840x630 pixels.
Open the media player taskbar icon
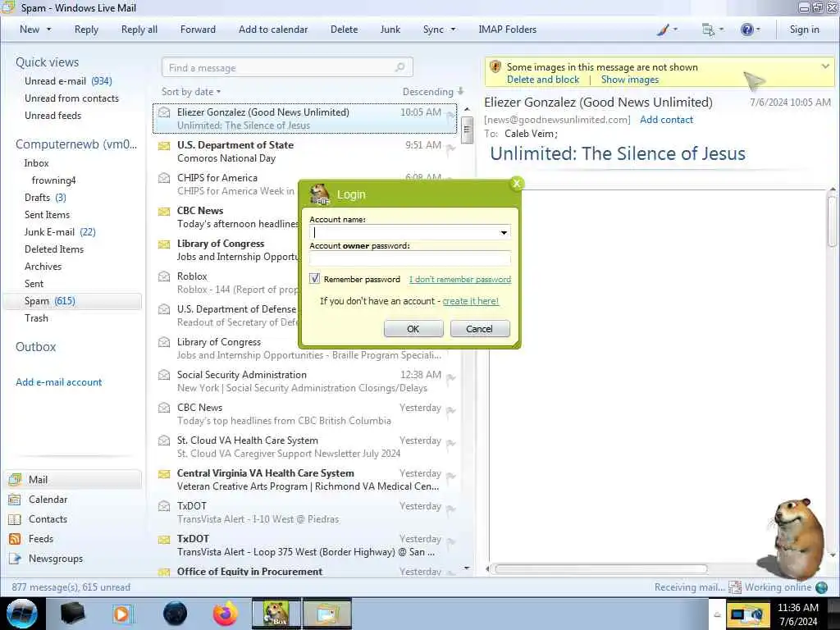coord(122,614)
